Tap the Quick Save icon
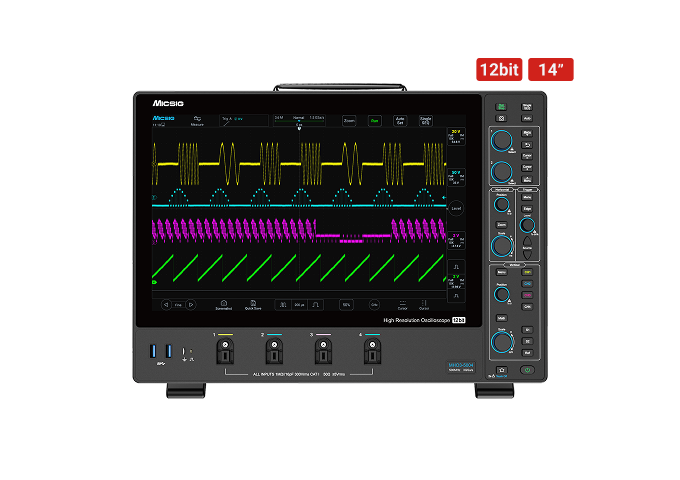This screenshot has height=480, width=680. 253,305
